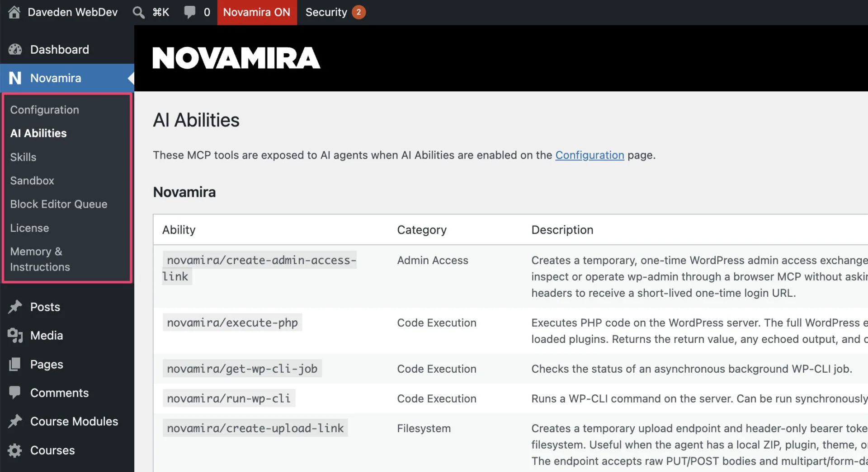Go to the Sandbox submenu page
868x472 pixels.
coord(32,181)
